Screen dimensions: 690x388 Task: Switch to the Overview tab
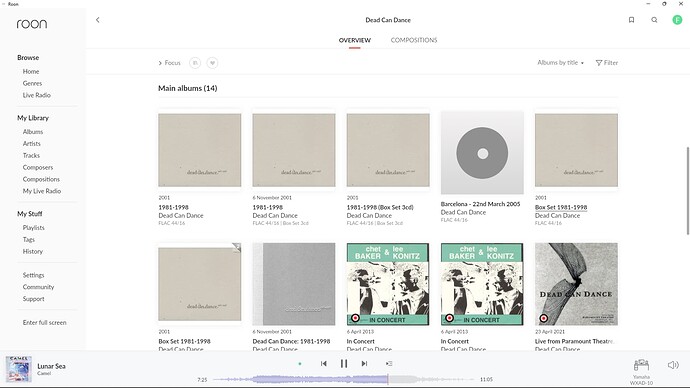click(355, 40)
